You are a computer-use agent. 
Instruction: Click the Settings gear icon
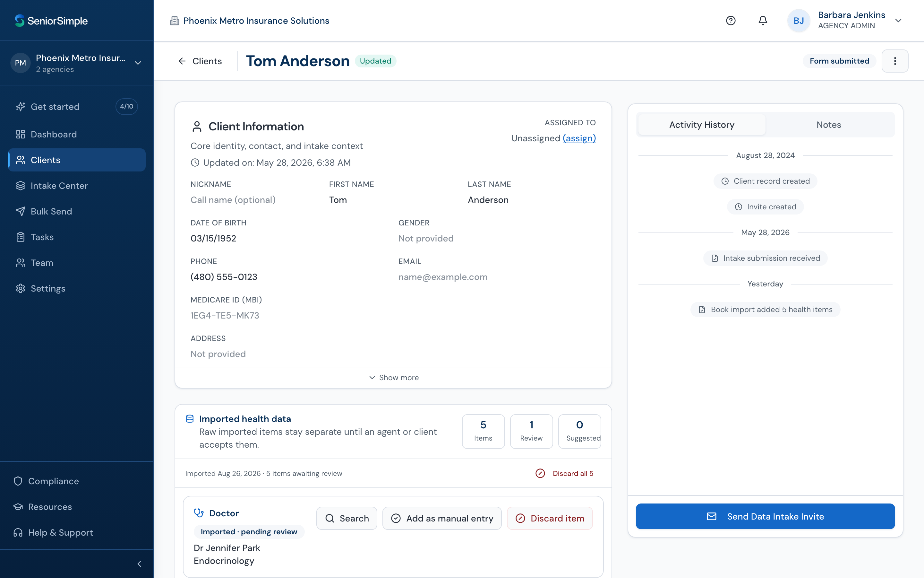coord(20,288)
